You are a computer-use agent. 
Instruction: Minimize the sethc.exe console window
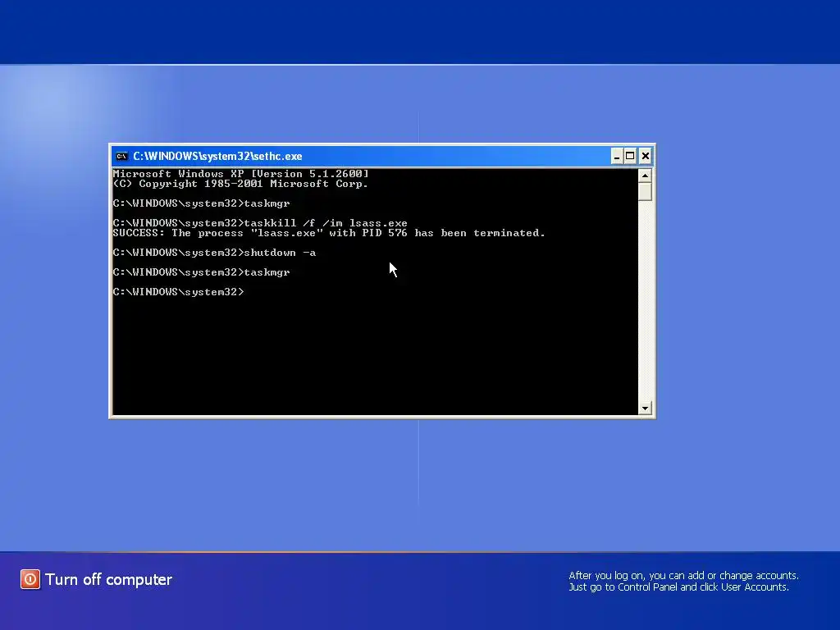pyautogui.click(x=617, y=156)
